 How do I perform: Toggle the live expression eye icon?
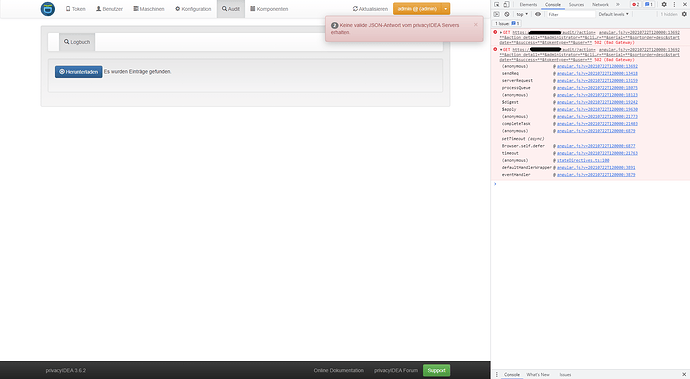(x=538, y=14)
